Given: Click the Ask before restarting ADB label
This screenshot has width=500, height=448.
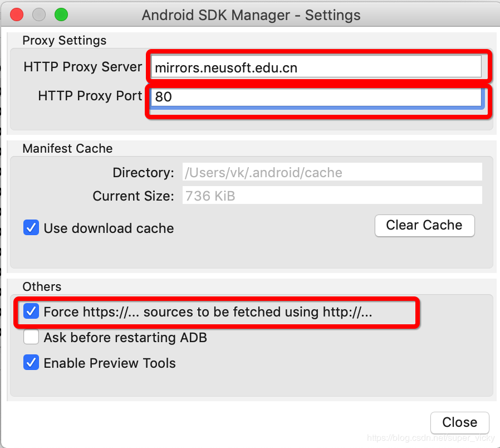Looking at the screenshot, I should coord(125,338).
